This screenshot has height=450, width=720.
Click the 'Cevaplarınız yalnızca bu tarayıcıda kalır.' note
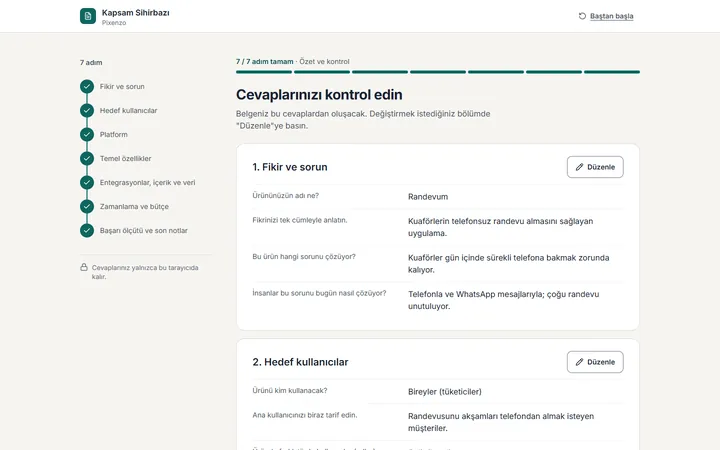point(145,272)
